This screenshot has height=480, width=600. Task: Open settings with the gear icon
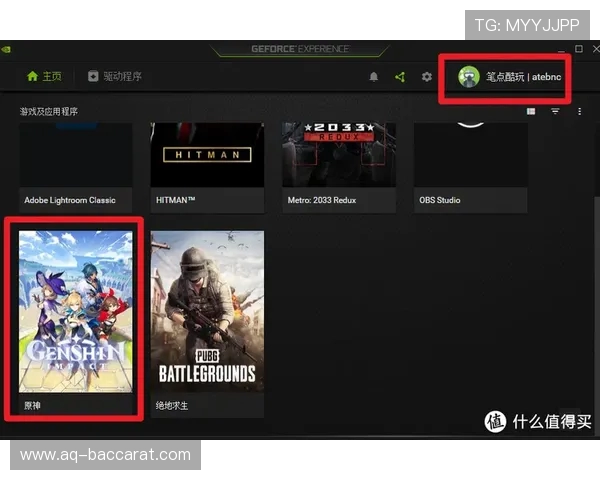[x=427, y=77]
